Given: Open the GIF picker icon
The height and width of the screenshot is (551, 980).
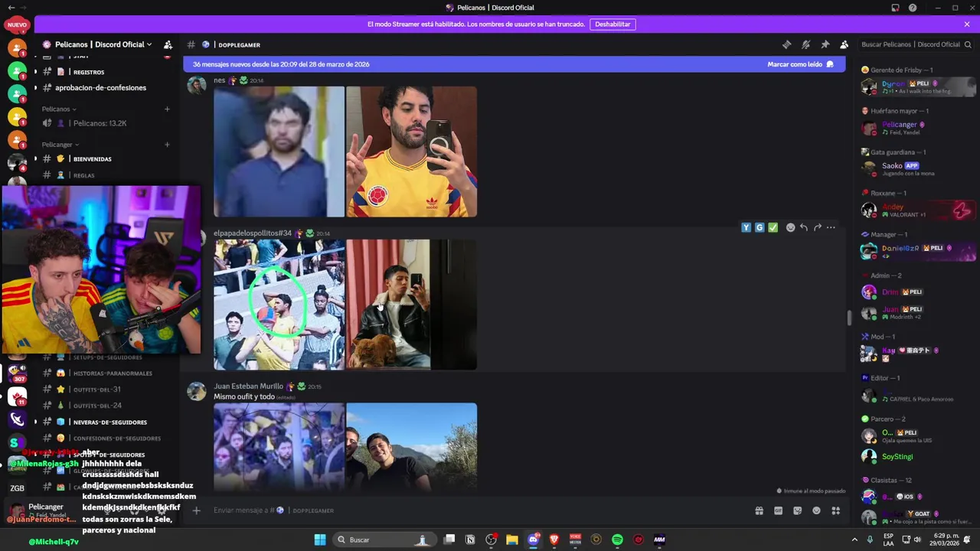Looking at the screenshot, I should pyautogui.click(x=778, y=510).
